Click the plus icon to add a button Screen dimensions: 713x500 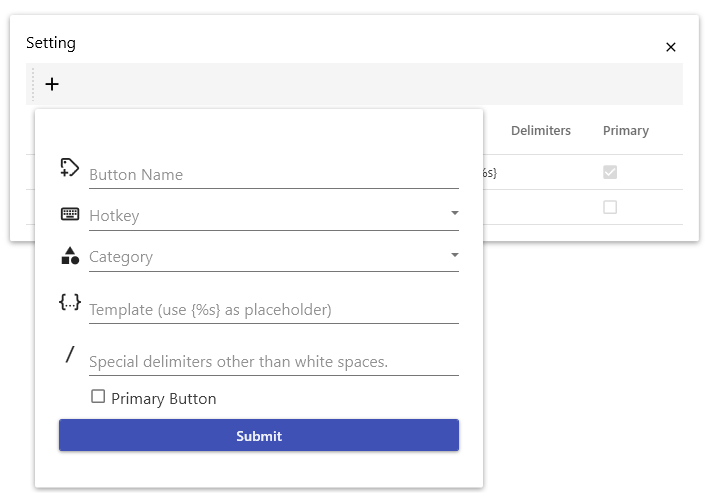pyautogui.click(x=52, y=84)
